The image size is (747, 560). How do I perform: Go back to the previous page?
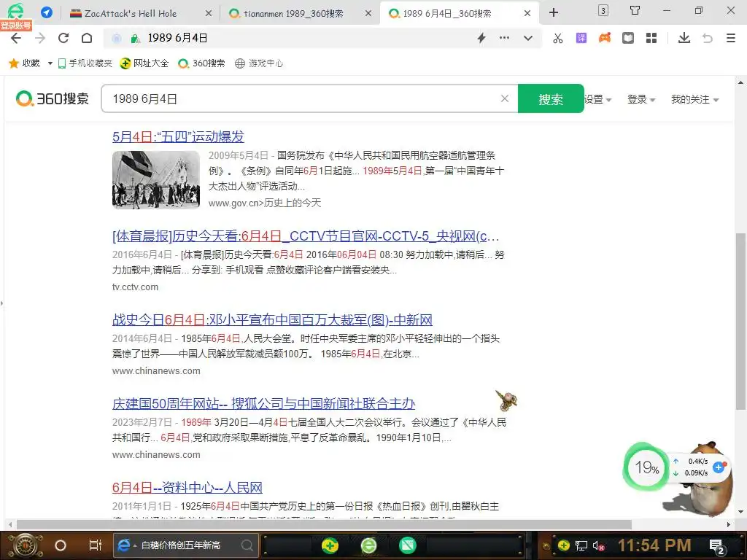pyautogui.click(x=16, y=38)
